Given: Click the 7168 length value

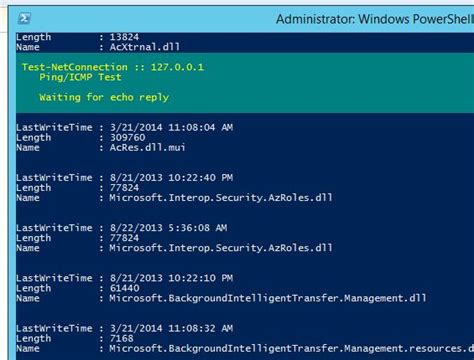Looking at the screenshot, I should coord(121,339).
